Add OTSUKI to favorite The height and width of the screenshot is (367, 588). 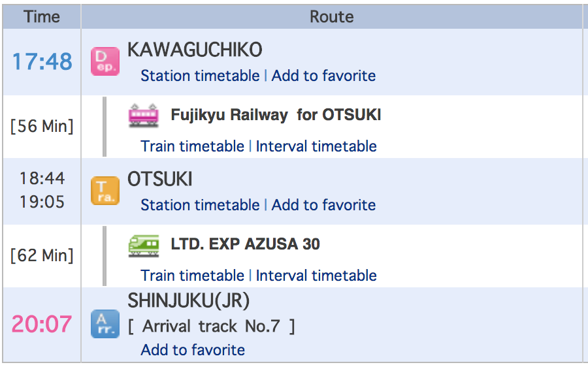[x=323, y=205]
